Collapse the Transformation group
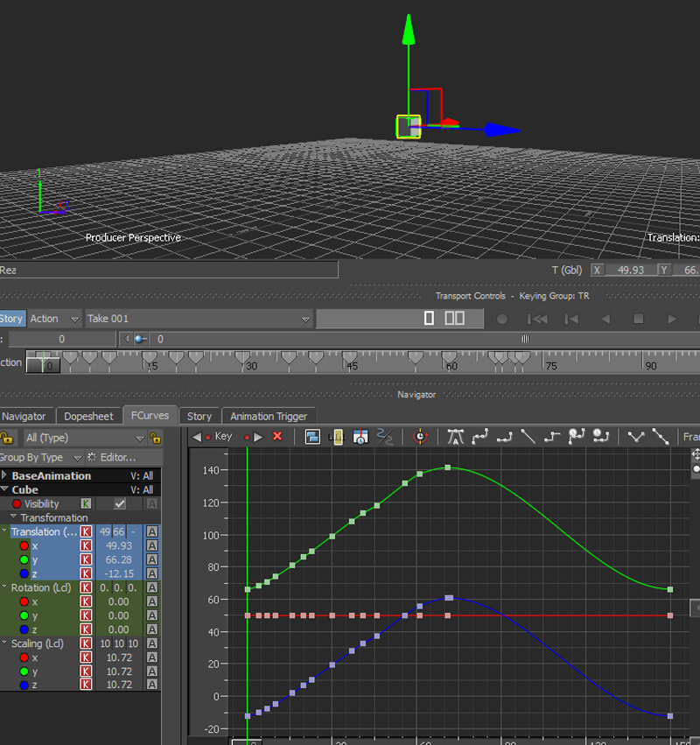The width and height of the screenshot is (700, 745). click(13, 517)
